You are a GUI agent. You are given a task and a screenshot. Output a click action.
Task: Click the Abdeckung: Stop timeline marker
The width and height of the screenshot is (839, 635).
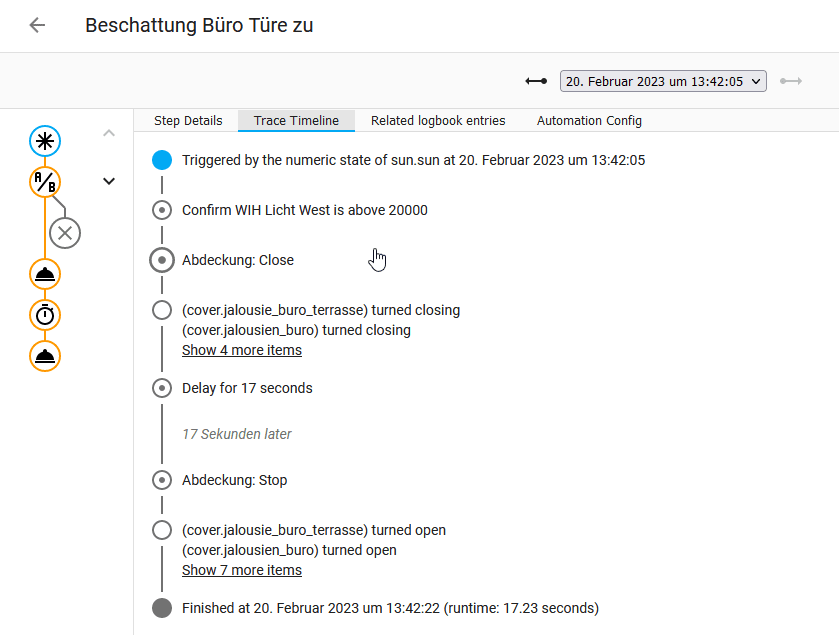(162, 480)
